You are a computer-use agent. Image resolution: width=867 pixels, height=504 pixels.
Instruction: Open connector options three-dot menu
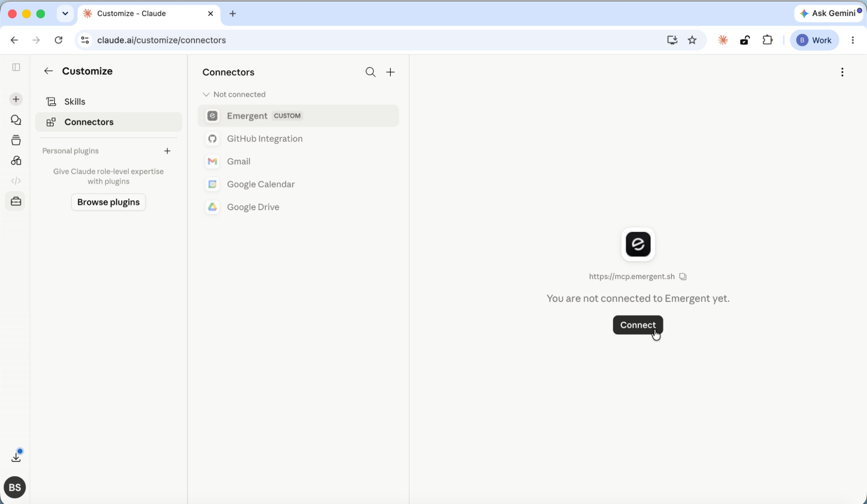click(x=842, y=72)
